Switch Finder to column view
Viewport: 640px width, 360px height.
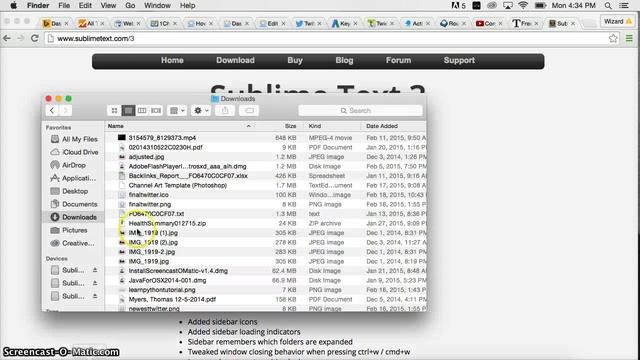(x=142, y=111)
